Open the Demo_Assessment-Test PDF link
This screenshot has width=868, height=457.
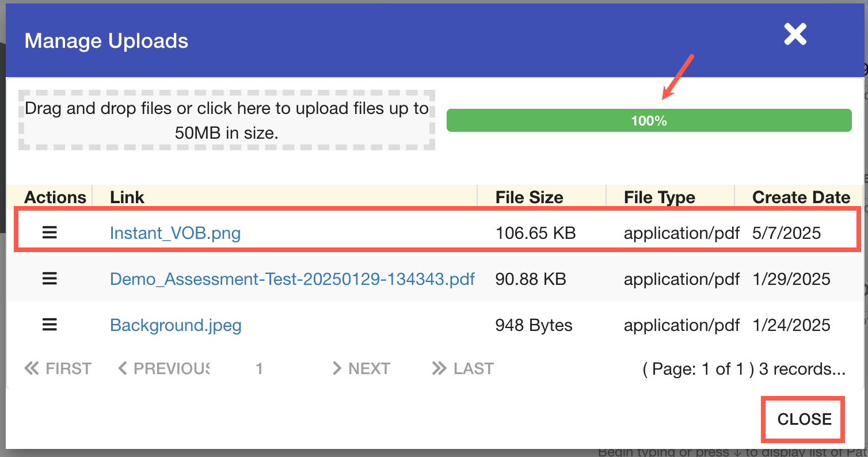292,280
